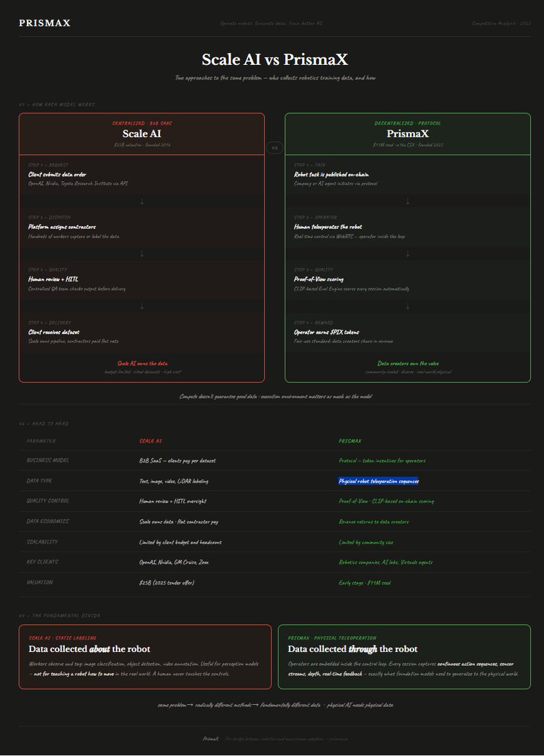The image size is (544, 756).
Task: Click the 'Scale AI' card heading
Action: tap(142, 134)
